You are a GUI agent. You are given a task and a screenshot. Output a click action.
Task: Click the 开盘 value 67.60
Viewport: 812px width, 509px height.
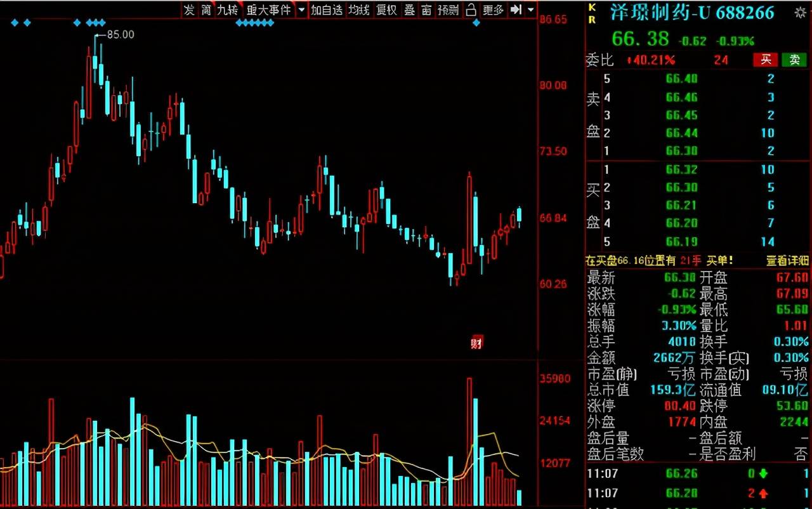(x=791, y=277)
